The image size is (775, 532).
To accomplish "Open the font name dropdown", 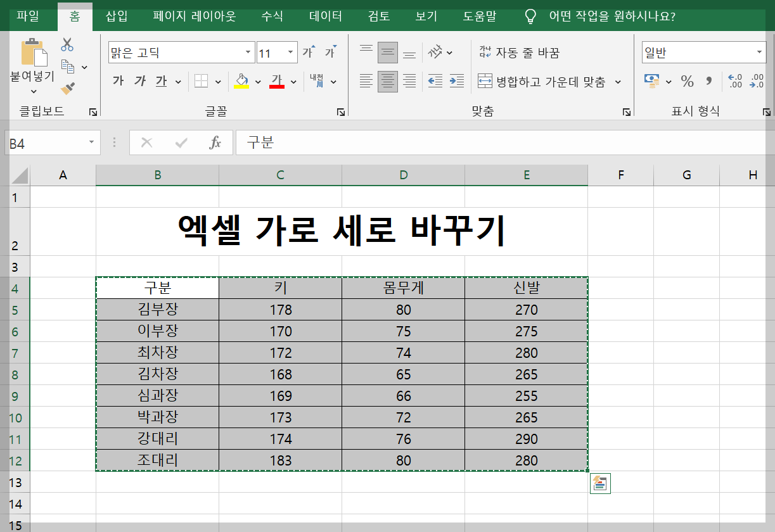I will tap(248, 53).
